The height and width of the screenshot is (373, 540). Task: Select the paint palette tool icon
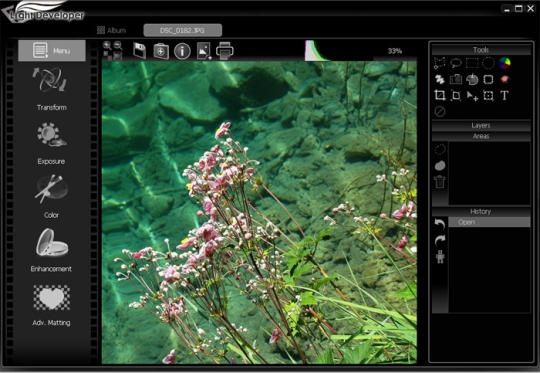472,79
